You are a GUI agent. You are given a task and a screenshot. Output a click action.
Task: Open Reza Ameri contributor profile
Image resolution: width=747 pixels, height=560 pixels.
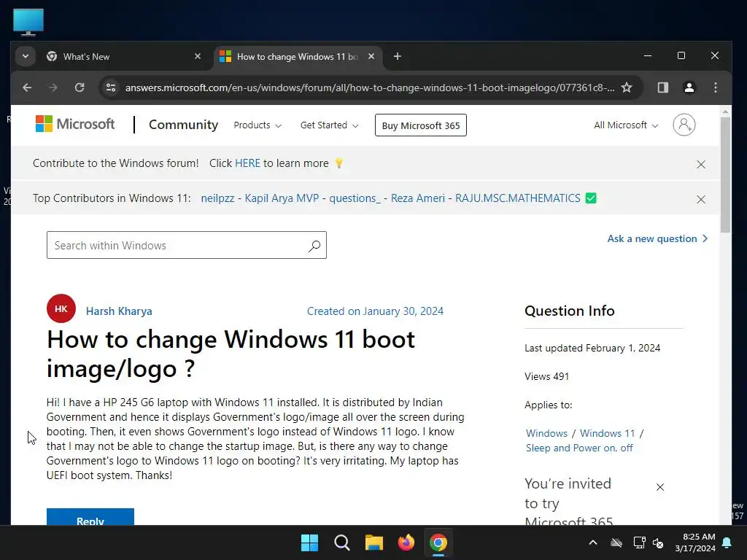(418, 198)
